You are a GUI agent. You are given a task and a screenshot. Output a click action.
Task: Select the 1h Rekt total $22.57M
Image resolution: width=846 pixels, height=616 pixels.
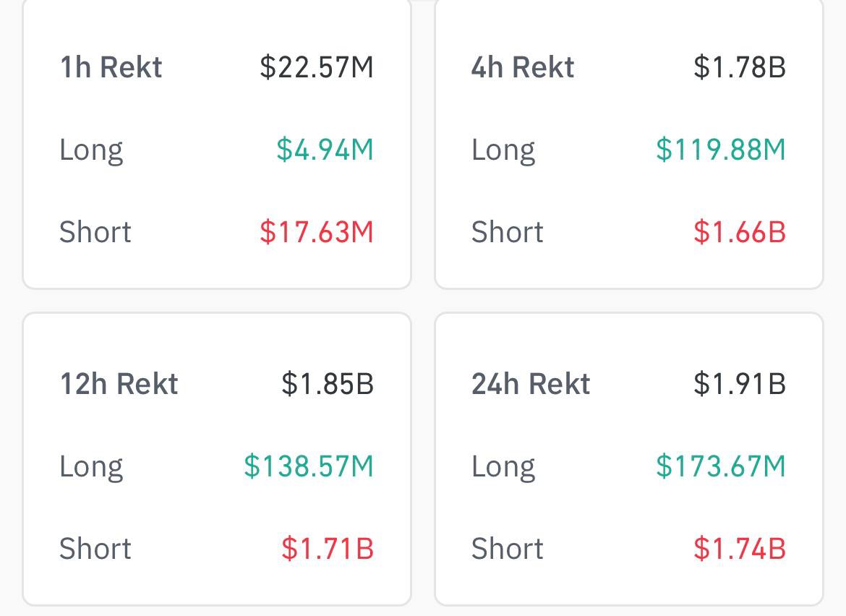317,67
